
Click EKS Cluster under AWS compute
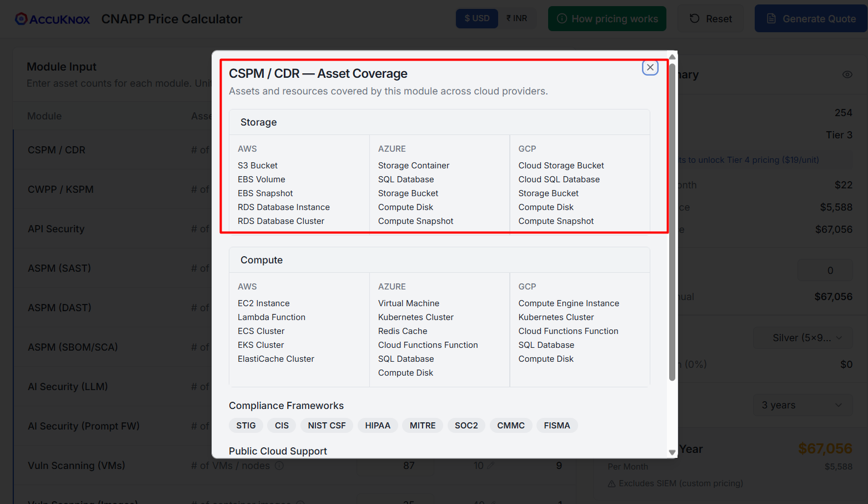pos(261,345)
